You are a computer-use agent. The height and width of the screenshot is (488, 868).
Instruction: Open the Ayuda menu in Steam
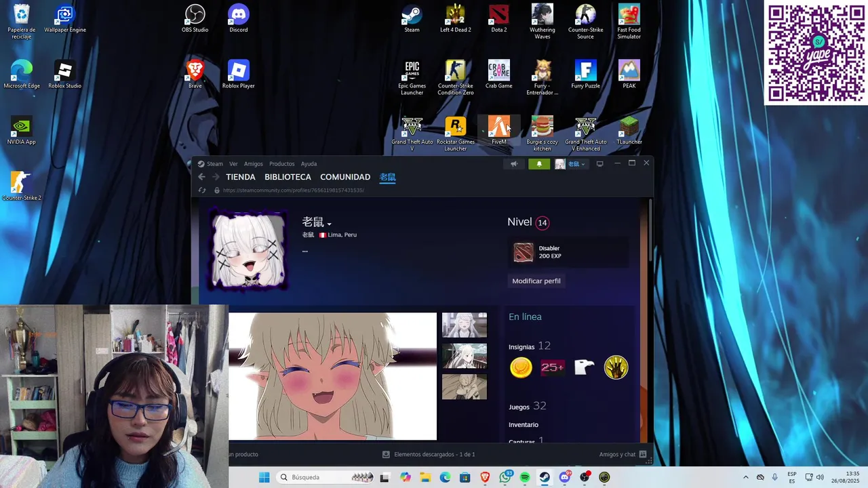point(309,164)
